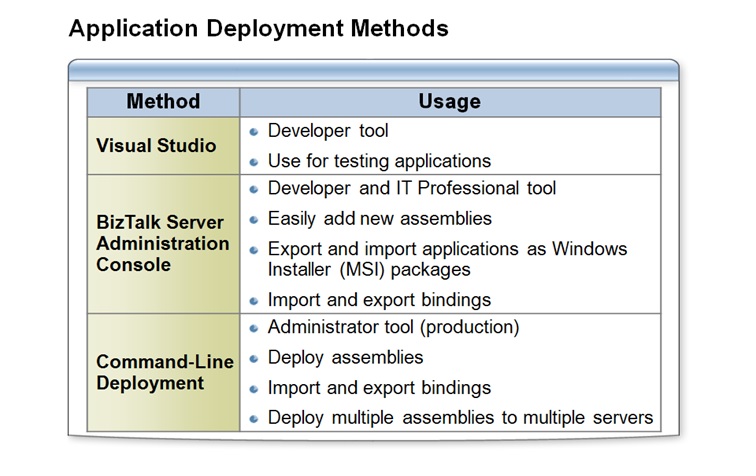Select the 'Method' column header
The height and width of the screenshot is (476, 756).
[163, 102]
